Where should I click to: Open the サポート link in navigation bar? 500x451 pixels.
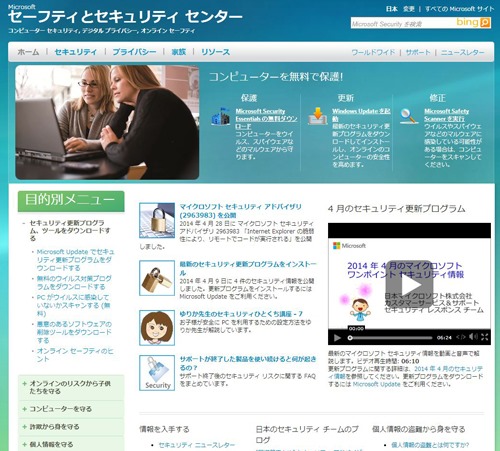418,52
